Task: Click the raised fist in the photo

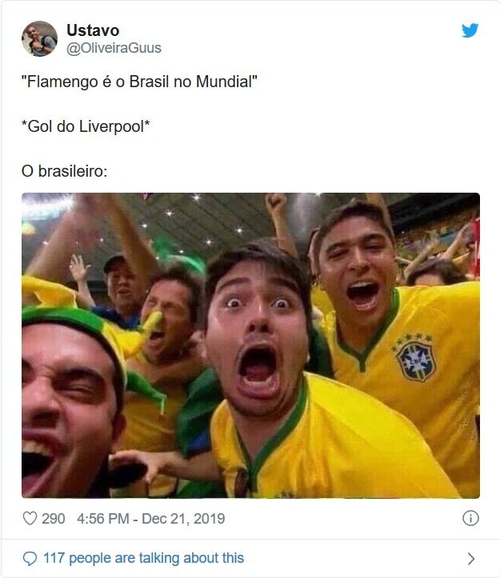Action: click(x=275, y=202)
